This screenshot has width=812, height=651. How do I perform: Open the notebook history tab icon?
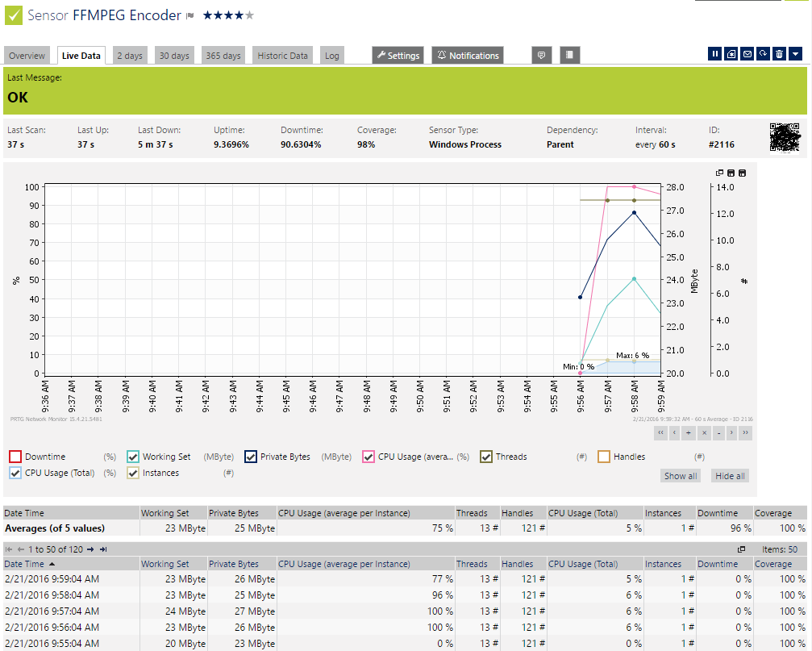pos(569,56)
